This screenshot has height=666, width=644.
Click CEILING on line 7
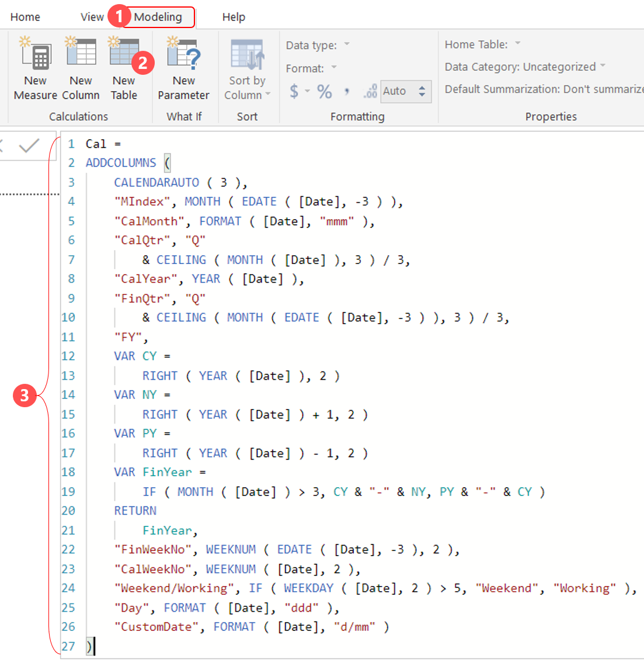[x=181, y=259]
